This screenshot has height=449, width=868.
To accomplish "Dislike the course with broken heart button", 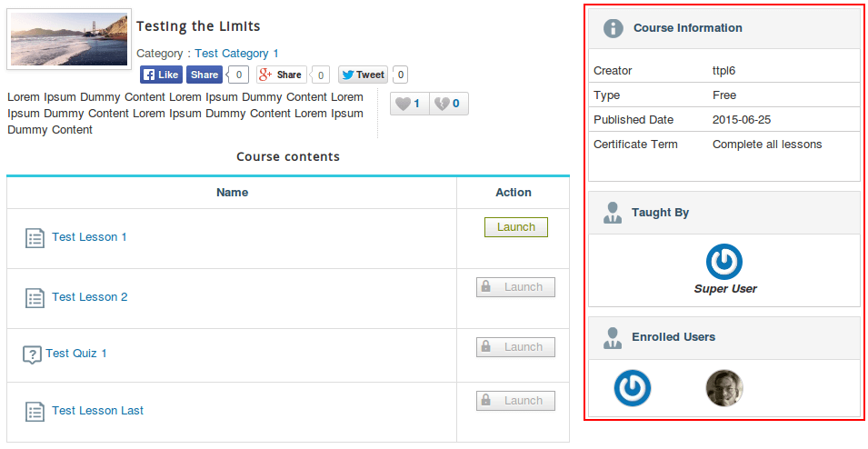I will (x=447, y=104).
